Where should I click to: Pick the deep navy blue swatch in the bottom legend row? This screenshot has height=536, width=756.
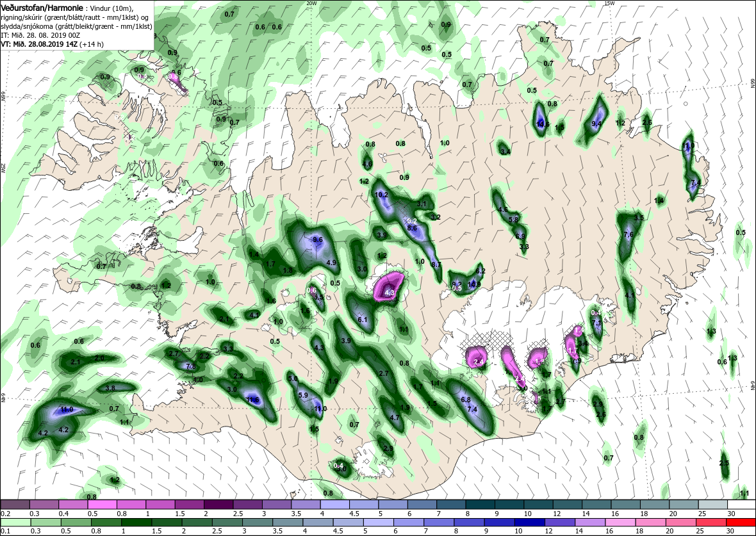click(x=530, y=523)
